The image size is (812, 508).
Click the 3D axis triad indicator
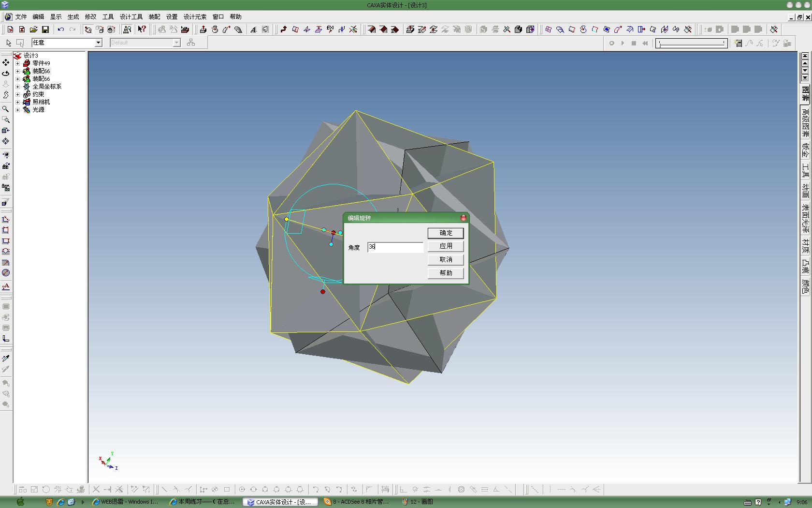click(x=108, y=461)
